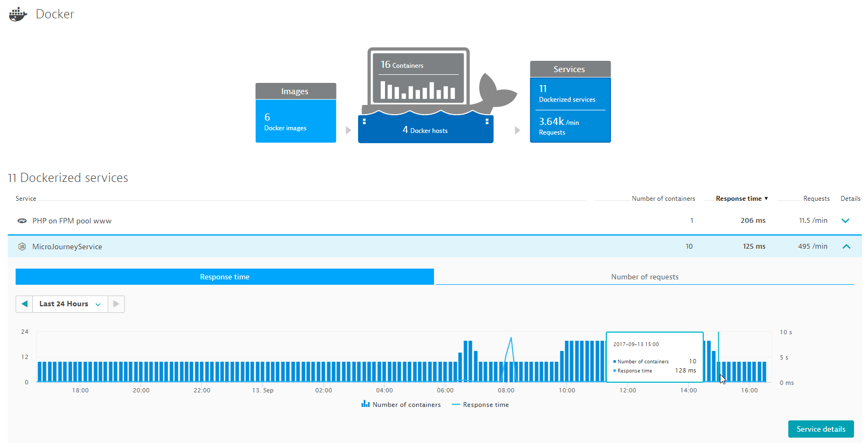The width and height of the screenshot is (868, 443).
Task: Toggle Response time legend series
Action: [480, 405]
